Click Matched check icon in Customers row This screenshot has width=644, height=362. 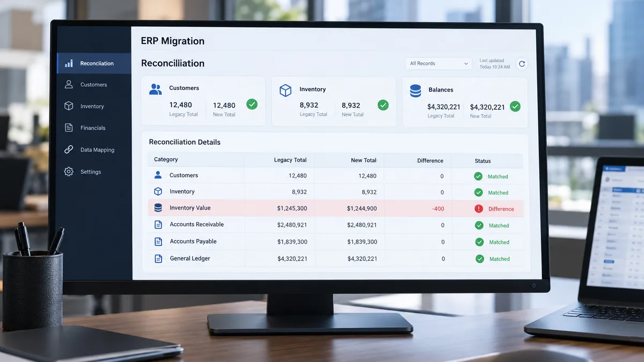click(x=478, y=176)
